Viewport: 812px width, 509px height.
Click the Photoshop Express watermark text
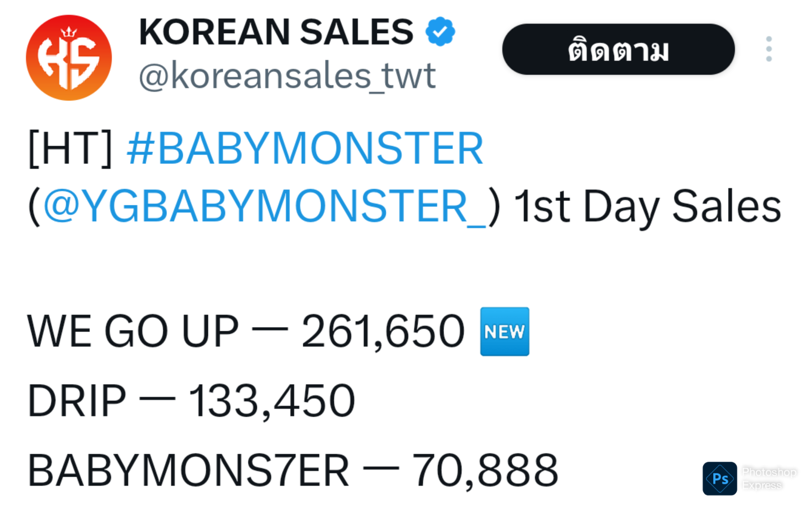coord(769,478)
